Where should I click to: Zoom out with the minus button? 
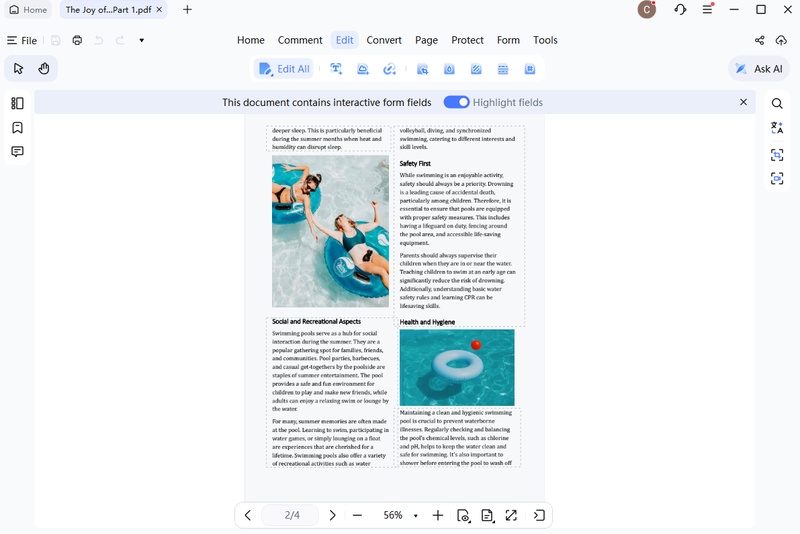pyautogui.click(x=357, y=516)
